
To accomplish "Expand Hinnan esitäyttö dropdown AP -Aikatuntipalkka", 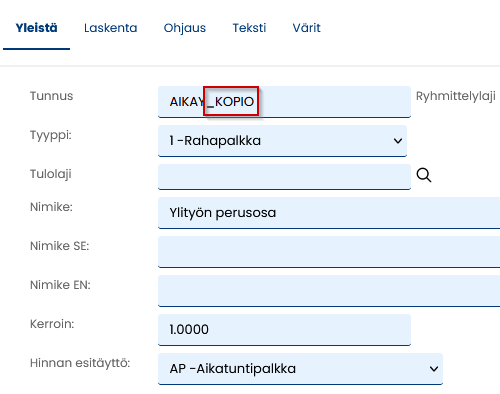I will [x=300, y=369].
